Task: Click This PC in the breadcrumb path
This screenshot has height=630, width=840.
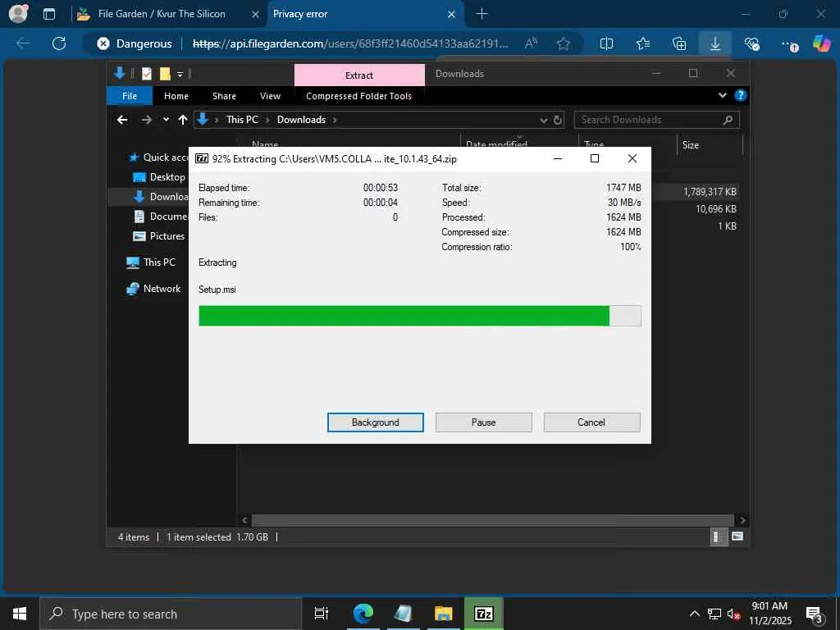Action: coord(242,120)
